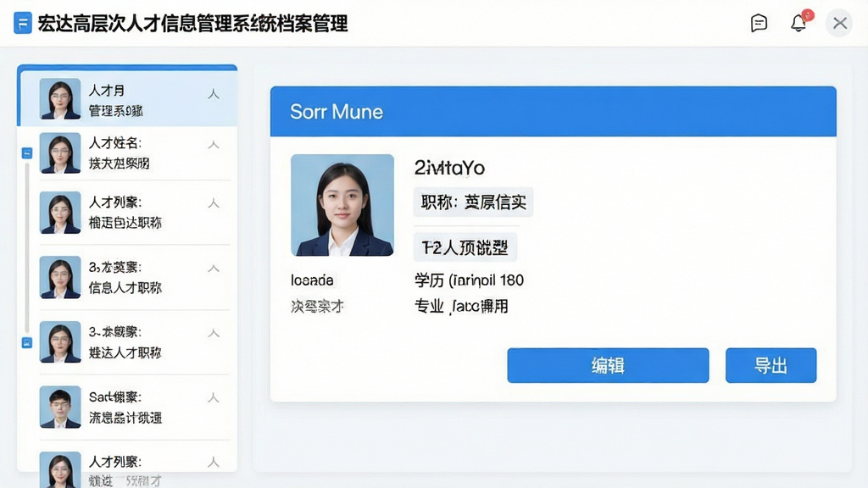Open the messages chat icon

(759, 23)
